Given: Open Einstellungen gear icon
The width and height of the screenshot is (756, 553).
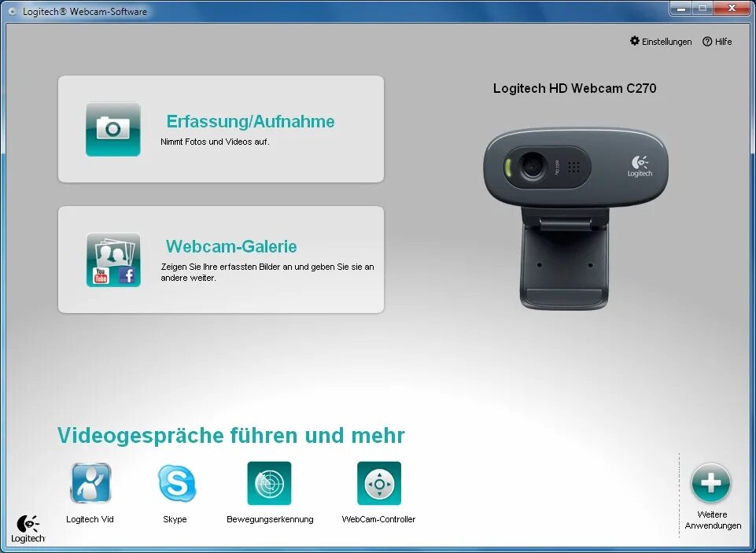Looking at the screenshot, I should pos(635,41).
